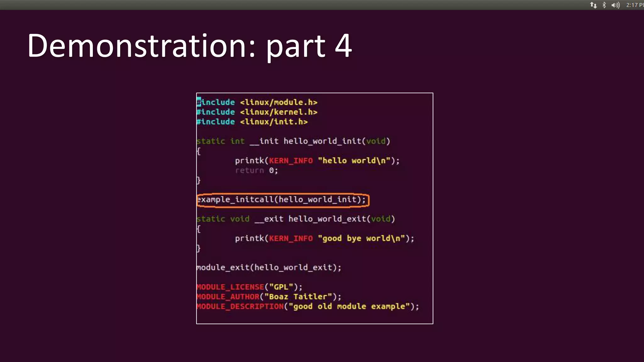Click the 'hello_world_exit(void)' function declaration line
644x362 pixels.
296,219
